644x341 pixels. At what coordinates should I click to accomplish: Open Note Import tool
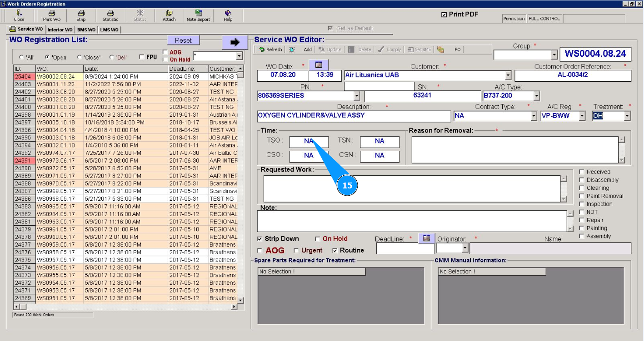(x=198, y=16)
